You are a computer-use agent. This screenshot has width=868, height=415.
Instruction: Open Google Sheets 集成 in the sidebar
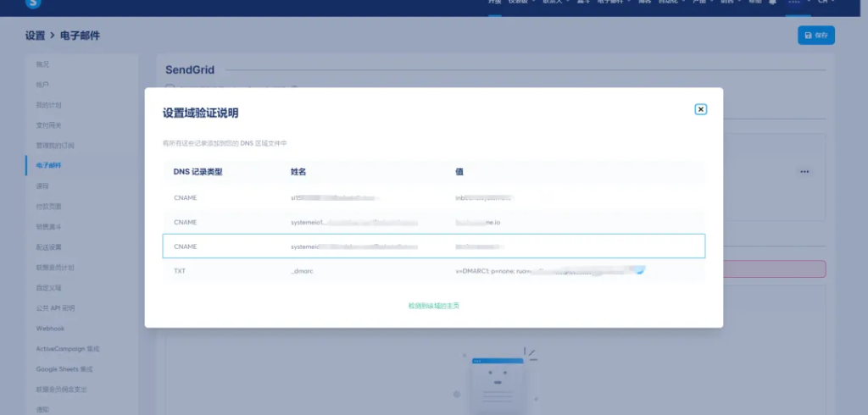[x=64, y=369]
